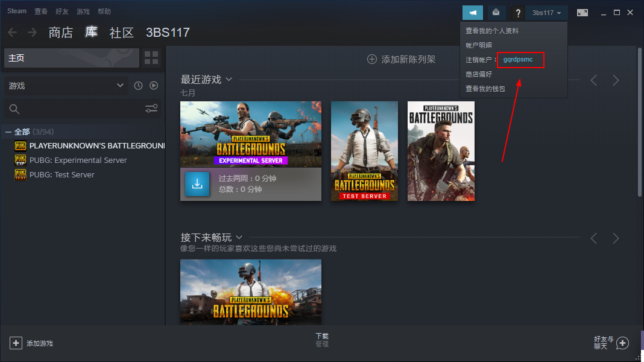Viewport: 644px width, 362px height.
Task: Switch to Big Picture mode icon
Action: [582, 13]
